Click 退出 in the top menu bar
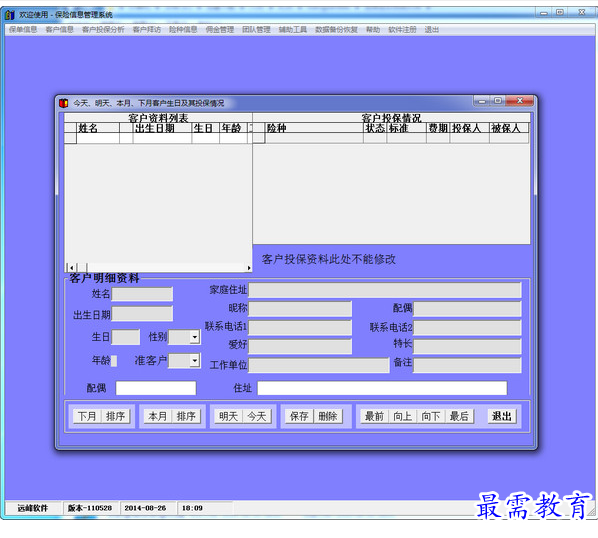598x538 pixels. point(432,29)
